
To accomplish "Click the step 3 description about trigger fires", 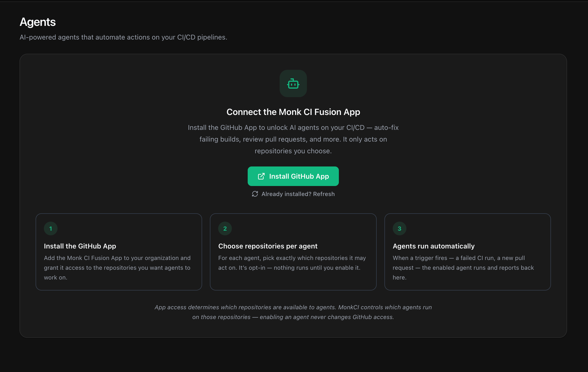I will tap(463, 268).
